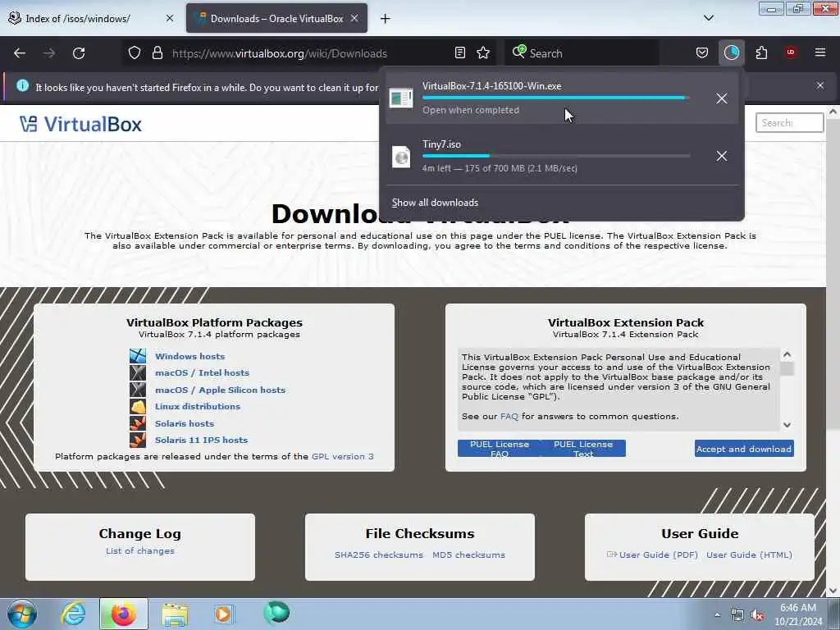Click the site security padlock icon
Screen dimensions: 840x630
(157, 53)
